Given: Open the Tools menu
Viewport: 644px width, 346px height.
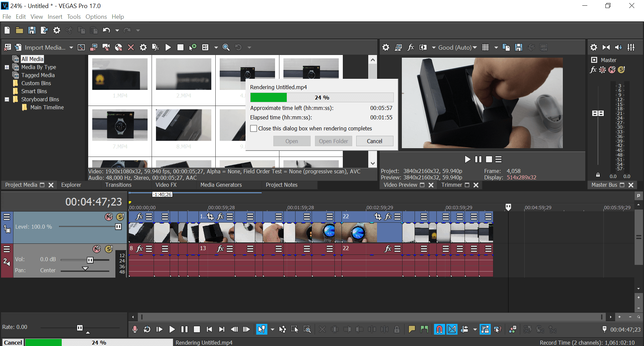Looking at the screenshot, I should (74, 16).
